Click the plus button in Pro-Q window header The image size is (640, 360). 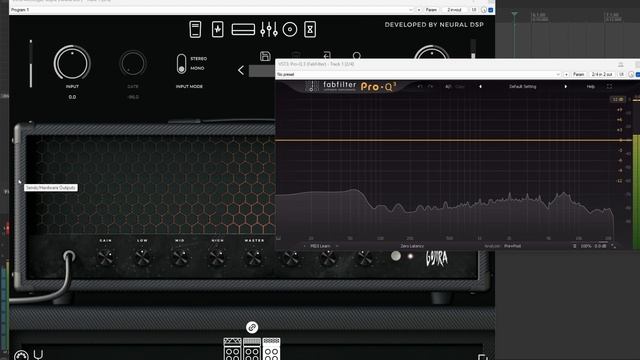566,74
